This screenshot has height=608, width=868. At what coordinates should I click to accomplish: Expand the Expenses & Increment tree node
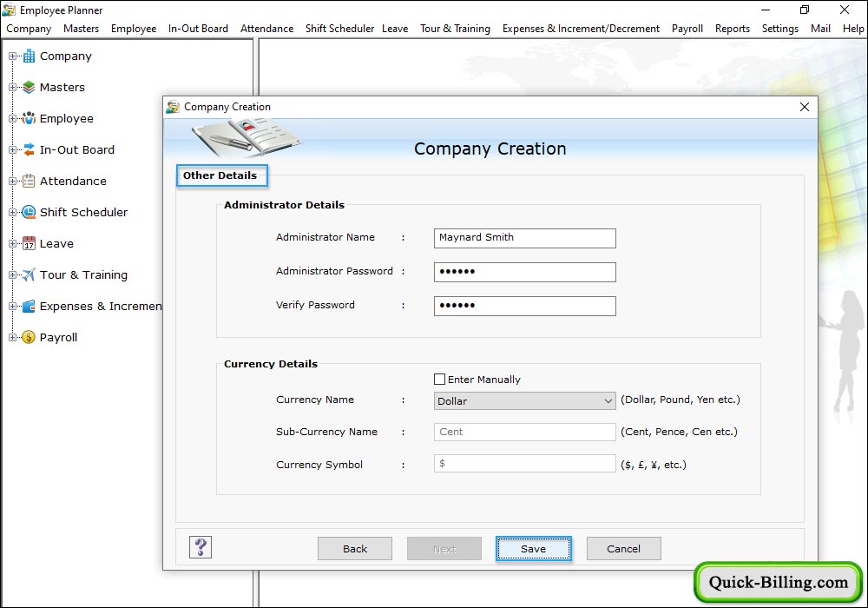[12, 307]
